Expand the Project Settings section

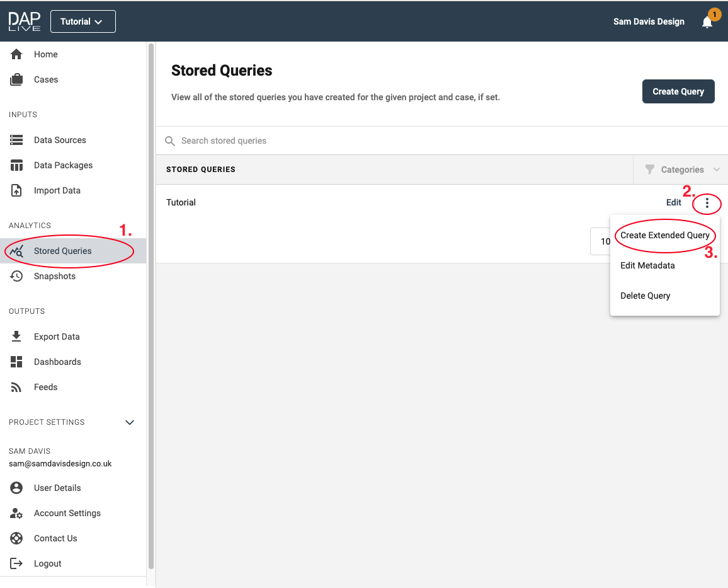point(130,422)
